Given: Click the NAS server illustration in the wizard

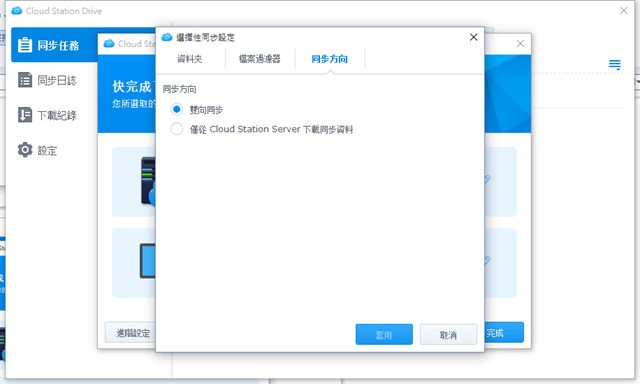Looking at the screenshot, I should pos(148,181).
